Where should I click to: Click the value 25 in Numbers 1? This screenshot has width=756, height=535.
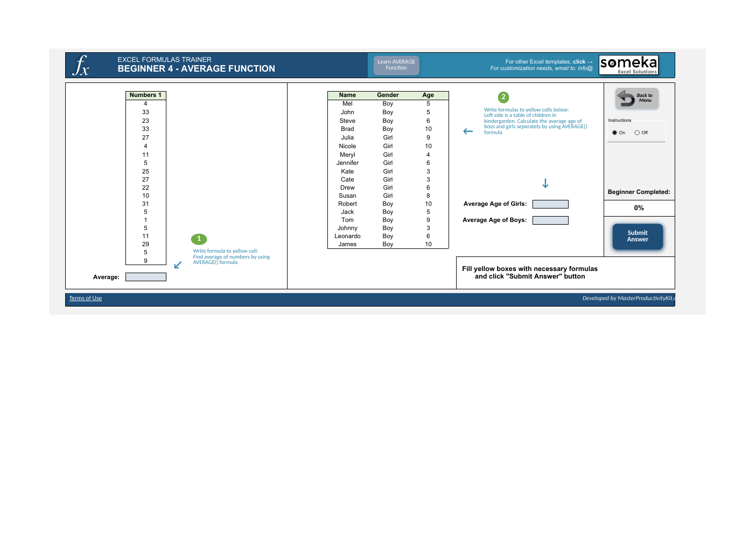click(x=145, y=172)
